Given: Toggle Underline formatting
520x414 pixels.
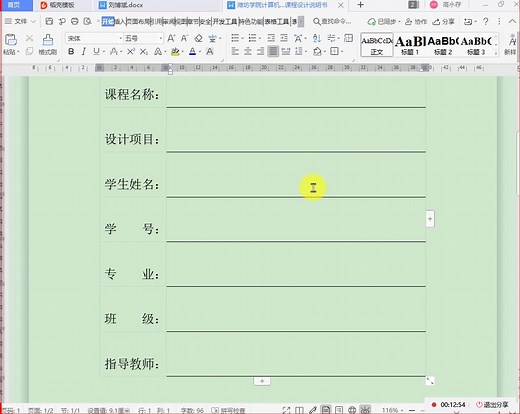Looking at the screenshot, I should 96,51.
